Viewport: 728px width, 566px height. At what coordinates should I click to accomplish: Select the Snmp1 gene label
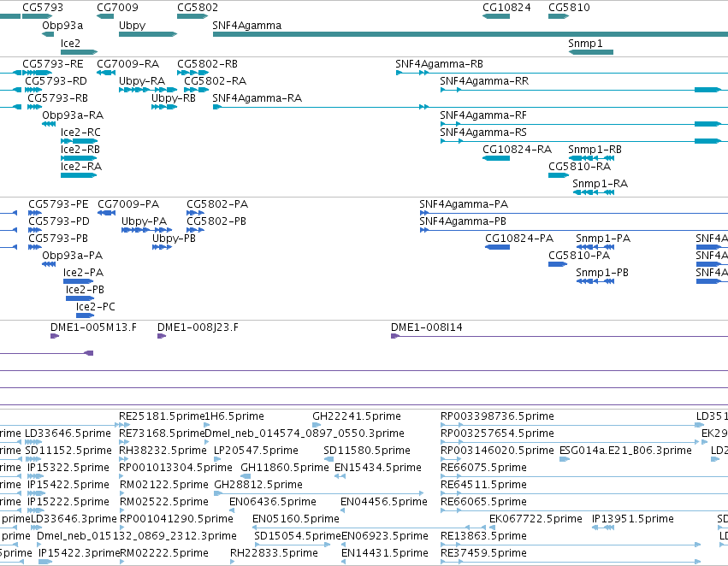[x=585, y=43]
